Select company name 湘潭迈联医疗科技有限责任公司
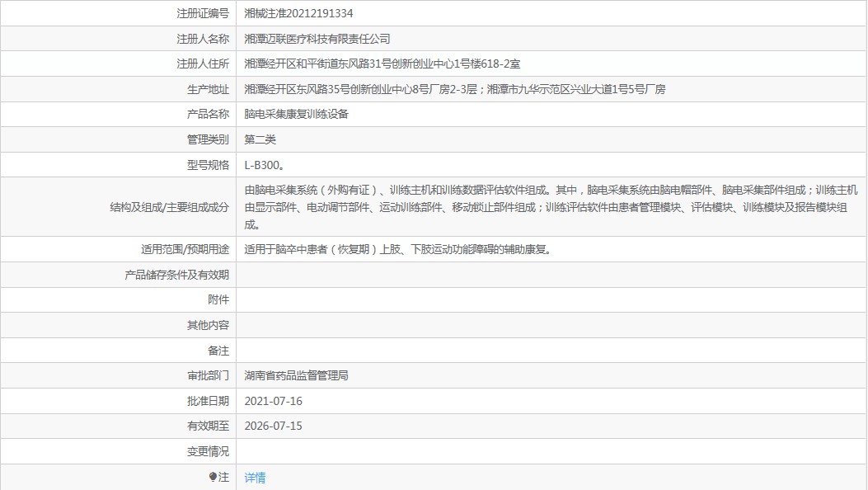The width and height of the screenshot is (868, 490). 317,39
